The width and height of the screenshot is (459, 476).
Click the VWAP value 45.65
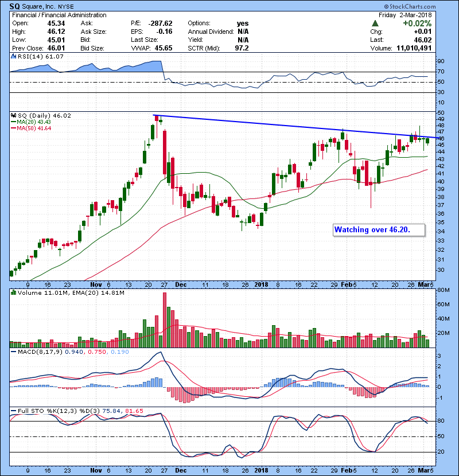(x=164, y=48)
